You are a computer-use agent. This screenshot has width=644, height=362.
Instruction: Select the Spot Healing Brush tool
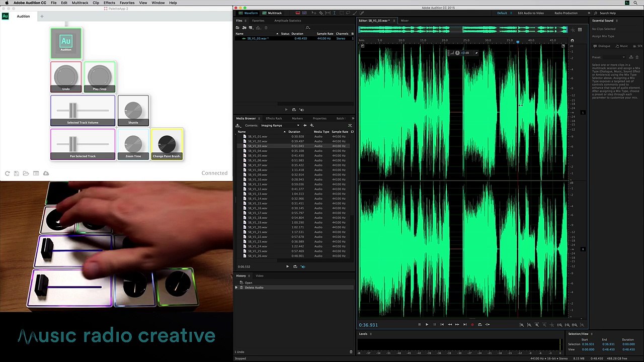[x=361, y=13]
